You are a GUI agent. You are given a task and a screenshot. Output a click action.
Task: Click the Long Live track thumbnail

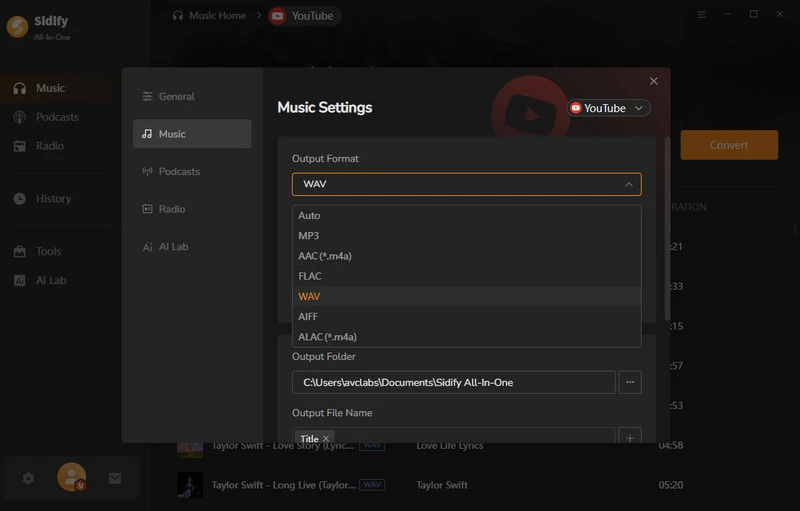pos(190,486)
